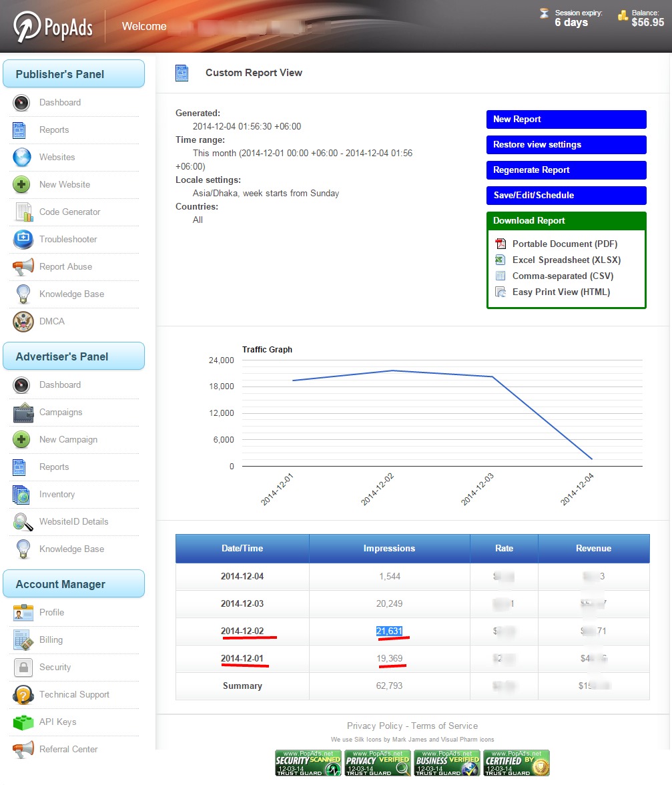Click the Technical Support headset icon

tap(23, 695)
